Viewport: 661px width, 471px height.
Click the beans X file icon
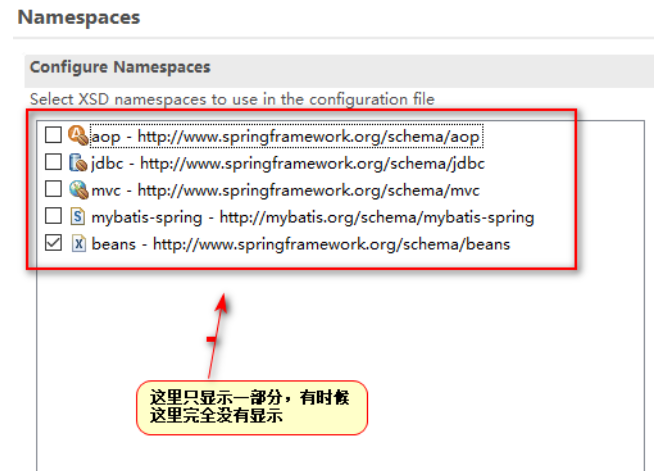coord(78,244)
